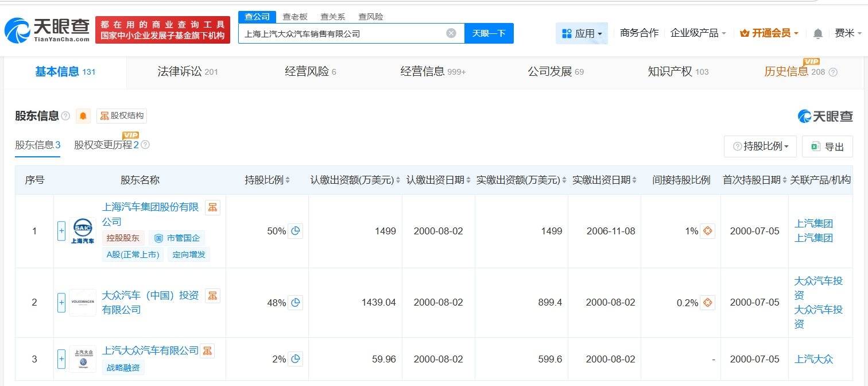Image resolution: width=868 pixels, height=386 pixels.
Task: Open 上海汽车集团股份有限公司 shareholder link
Action: coord(150,214)
